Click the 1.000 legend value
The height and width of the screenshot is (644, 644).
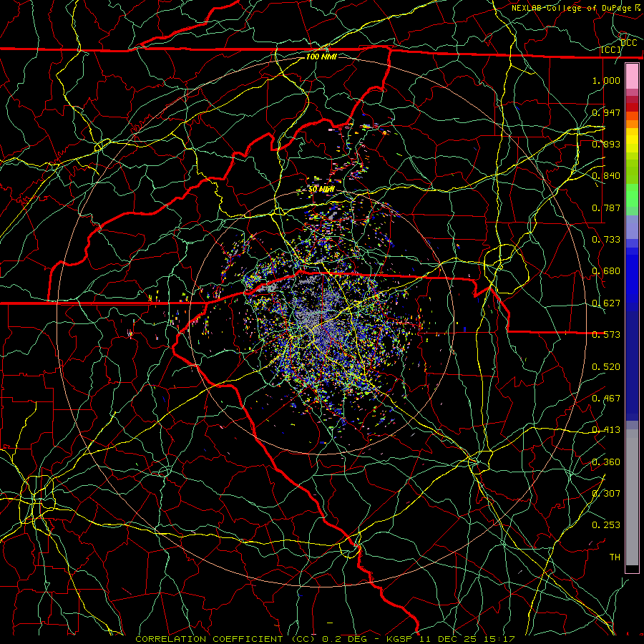(606, 80)
